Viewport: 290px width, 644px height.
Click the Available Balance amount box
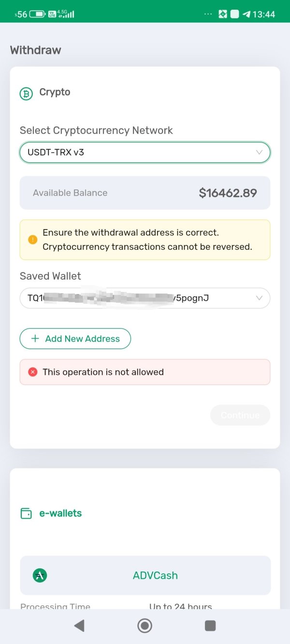(145, 193)
